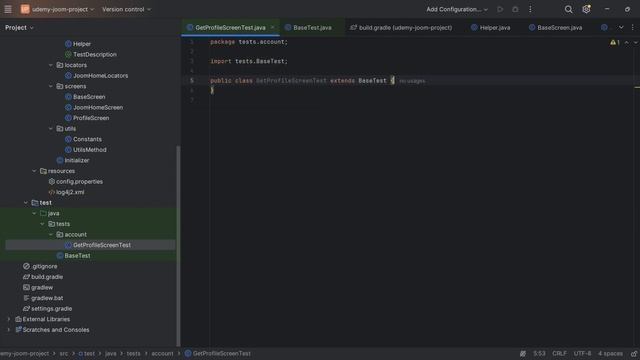Click the Debug icon in toolbar
Image resolution: width=640 pixels, height=360 pixels.
(x=515, y=9)
